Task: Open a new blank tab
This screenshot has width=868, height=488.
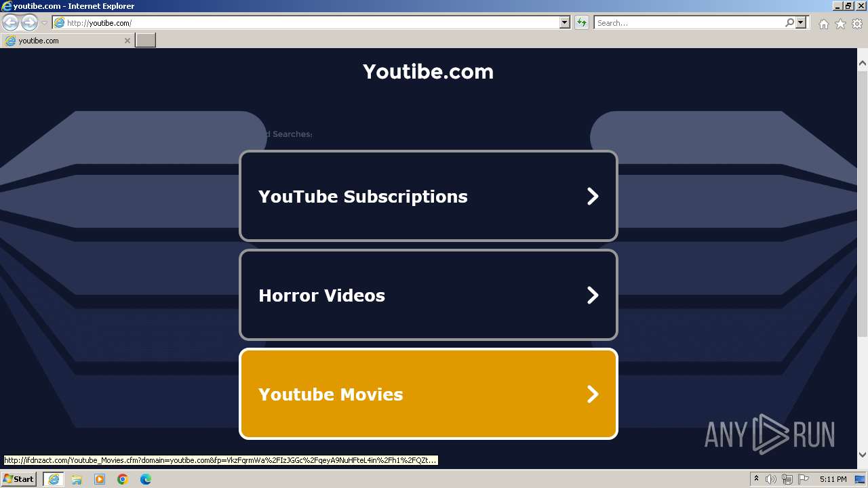Action: (146, 41)
